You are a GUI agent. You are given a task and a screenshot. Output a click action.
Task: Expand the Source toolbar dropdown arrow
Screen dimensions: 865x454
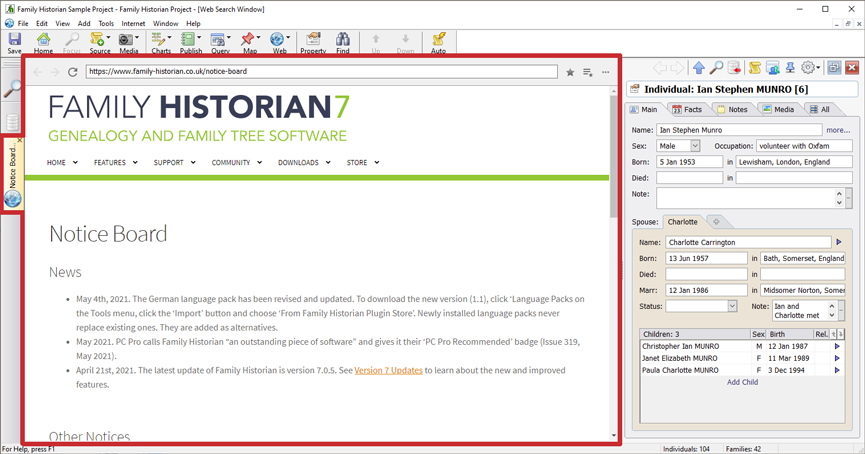[x=108, y=38]
